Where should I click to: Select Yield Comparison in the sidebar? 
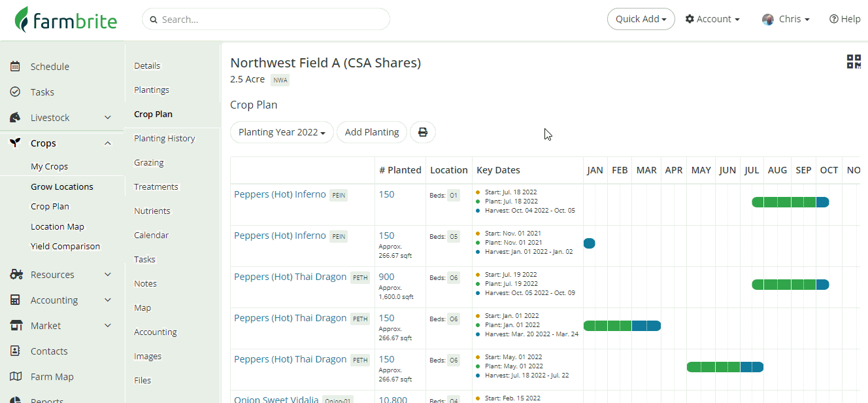[x=65, y=247]
